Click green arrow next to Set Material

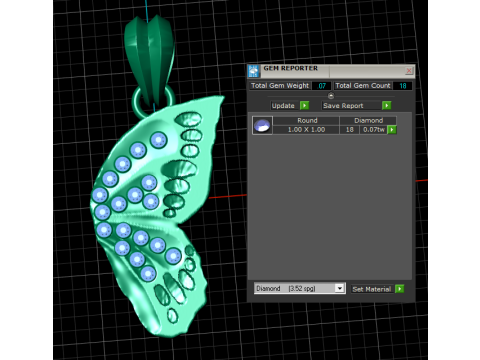[x=399, y=289]
